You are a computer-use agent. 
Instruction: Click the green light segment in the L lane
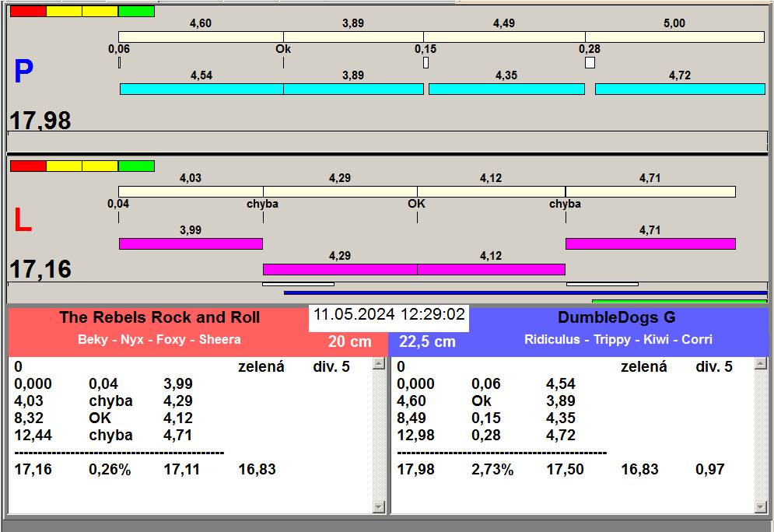[x=136, y=166]
